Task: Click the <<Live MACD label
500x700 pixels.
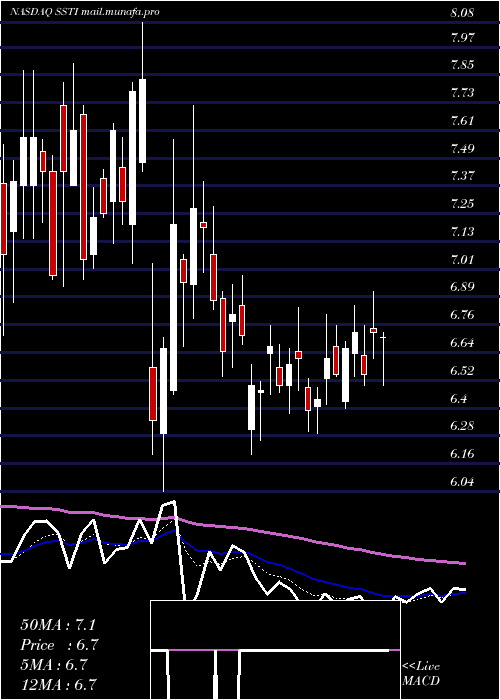Action: tap(421, 674)
